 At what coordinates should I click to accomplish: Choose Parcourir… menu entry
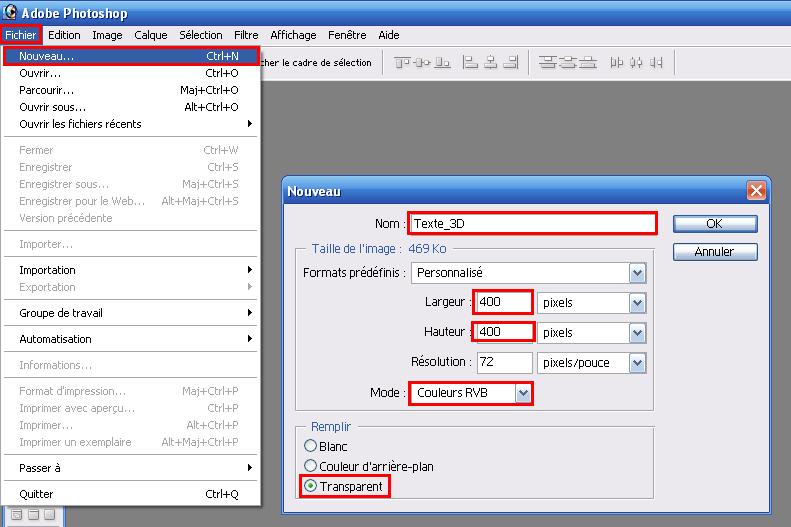click(131, 90)
